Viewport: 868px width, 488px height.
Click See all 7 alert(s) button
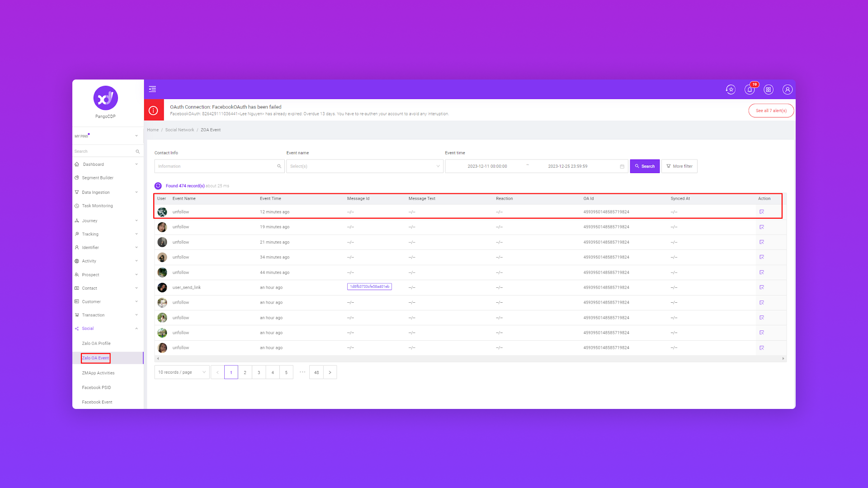771,111
